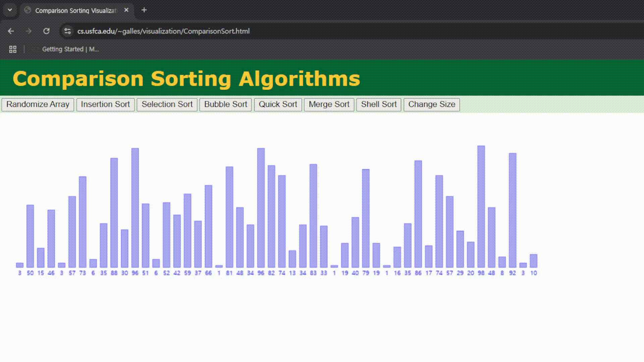The width and height of the screenshot is (644, 362).
Task: Start Quick Sort
Action: (x=278, y=104)
